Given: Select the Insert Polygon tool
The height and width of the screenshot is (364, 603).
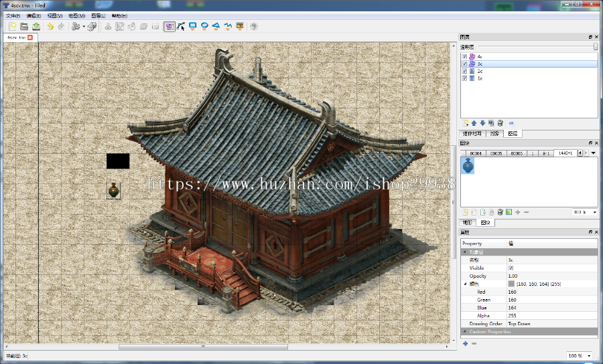Looking at the screenshot, I should 216,27.
